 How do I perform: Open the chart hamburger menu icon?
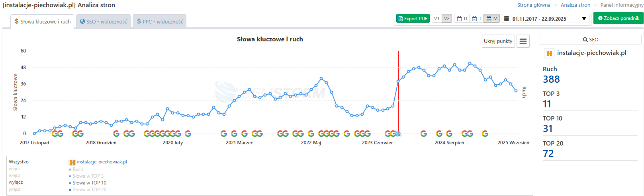523,41
